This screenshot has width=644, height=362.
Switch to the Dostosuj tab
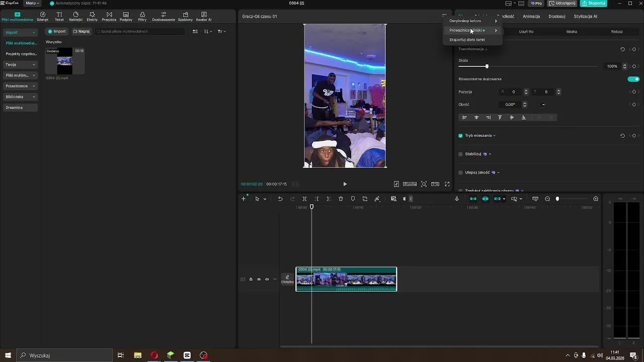coord(557,16)
